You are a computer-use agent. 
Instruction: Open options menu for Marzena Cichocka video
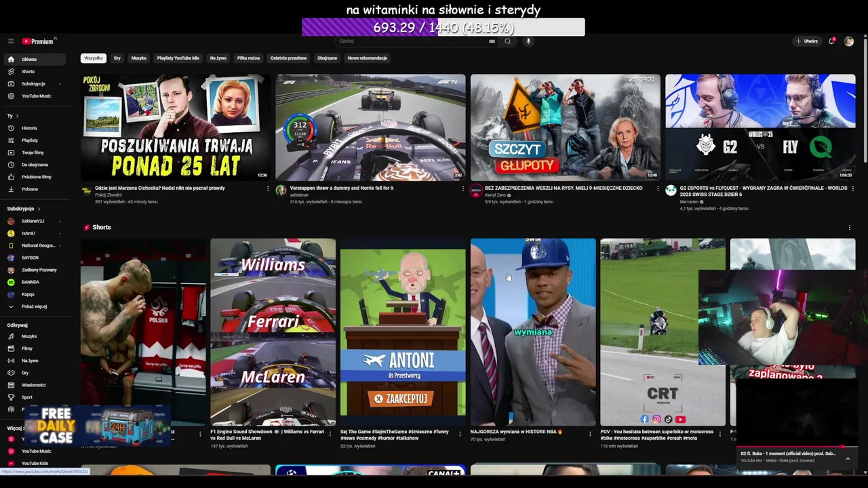pyautogui.click(x=268, y=188)
